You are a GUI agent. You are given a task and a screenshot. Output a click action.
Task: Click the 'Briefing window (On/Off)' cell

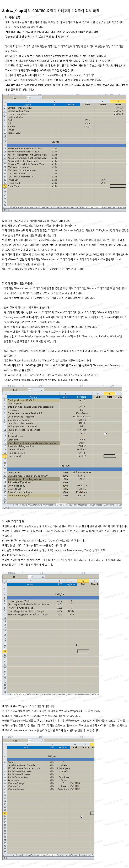click(x=33, y=400)
